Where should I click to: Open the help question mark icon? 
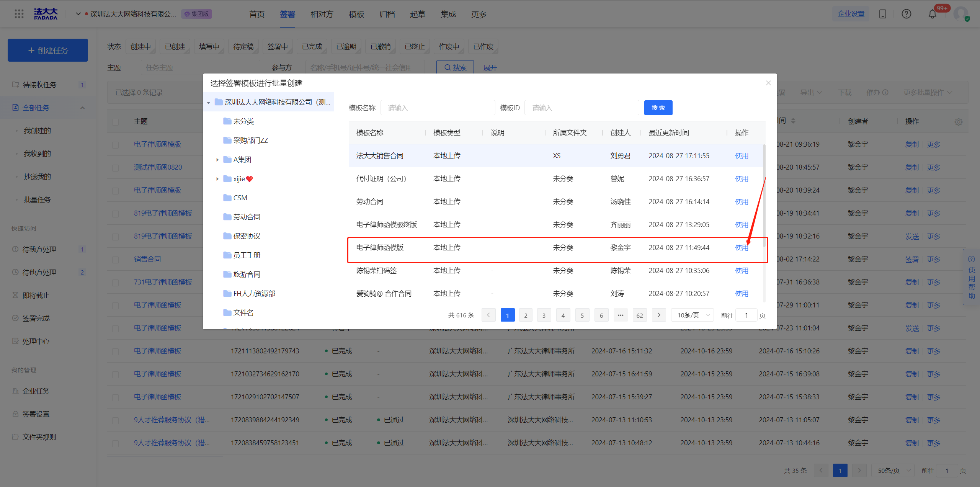tap(906, 14)
